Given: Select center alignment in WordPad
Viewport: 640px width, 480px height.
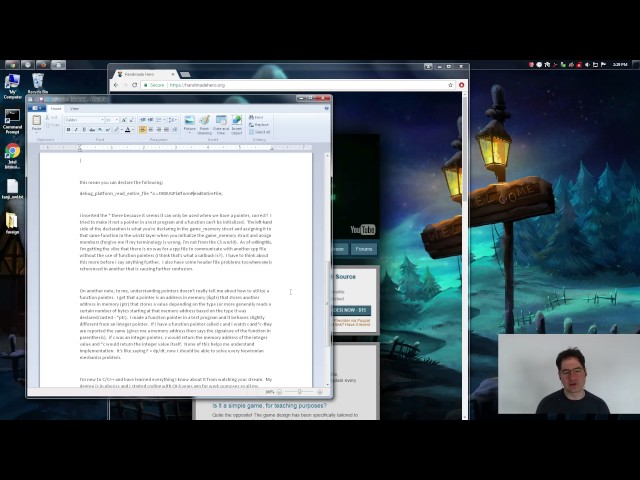Looking at the screenshot, I should pos(151,130).
